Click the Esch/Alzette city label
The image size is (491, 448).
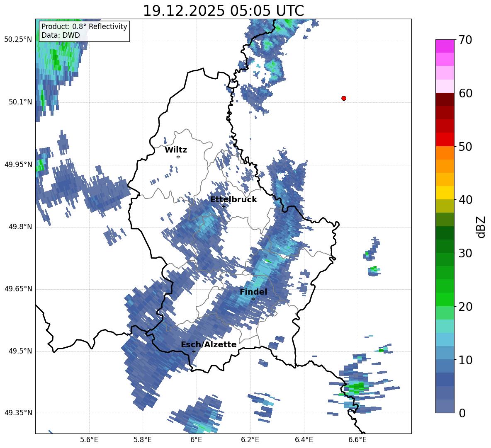[209, 344]
